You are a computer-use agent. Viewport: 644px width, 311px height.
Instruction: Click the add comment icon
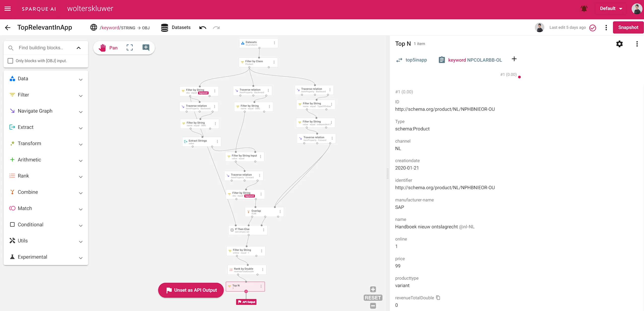(x=146, y=48)
